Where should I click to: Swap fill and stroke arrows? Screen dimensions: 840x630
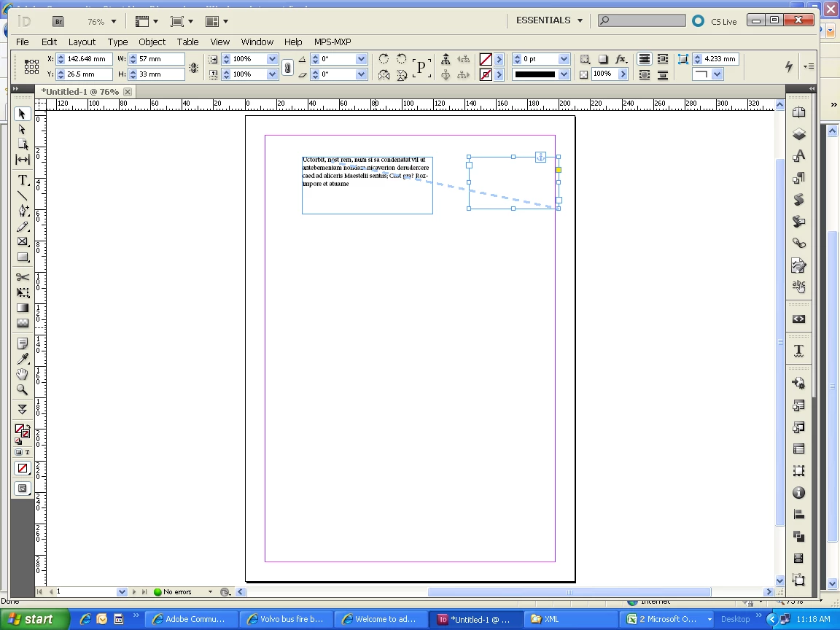27,427
